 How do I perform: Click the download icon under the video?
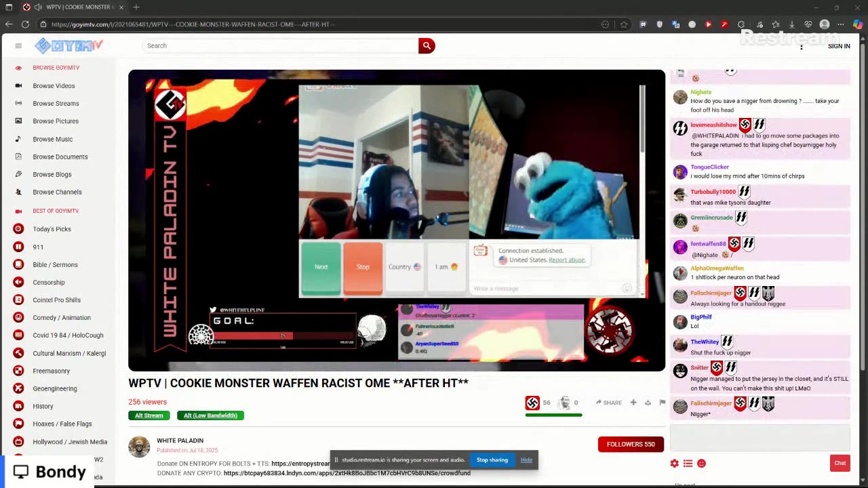(648, 403)
